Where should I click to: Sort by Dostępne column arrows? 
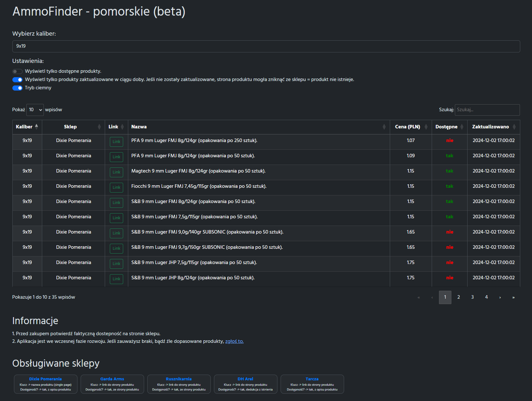coord(462,127)
